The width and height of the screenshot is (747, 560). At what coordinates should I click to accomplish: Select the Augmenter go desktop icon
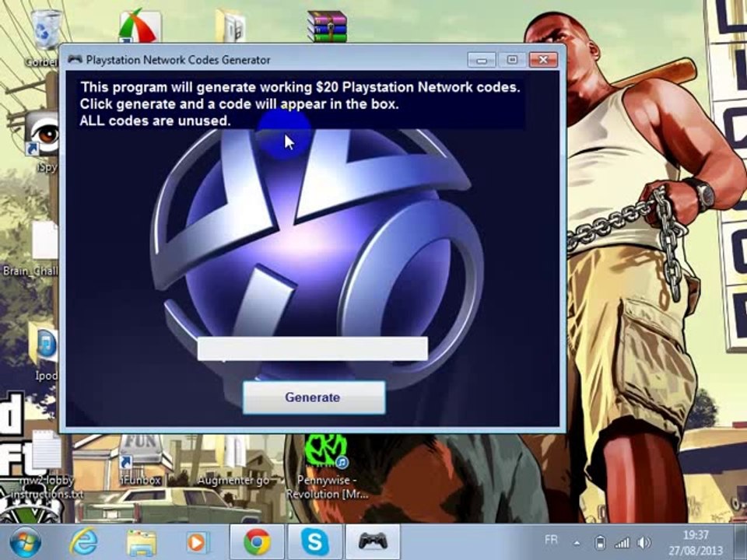(233, 460)
